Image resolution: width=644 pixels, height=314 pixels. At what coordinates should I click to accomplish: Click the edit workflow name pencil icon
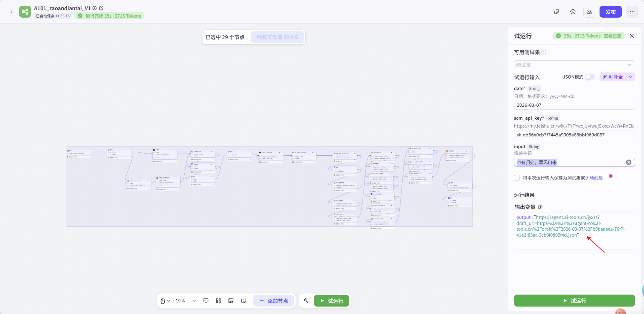pyautogui.click(x=101, y=8)
